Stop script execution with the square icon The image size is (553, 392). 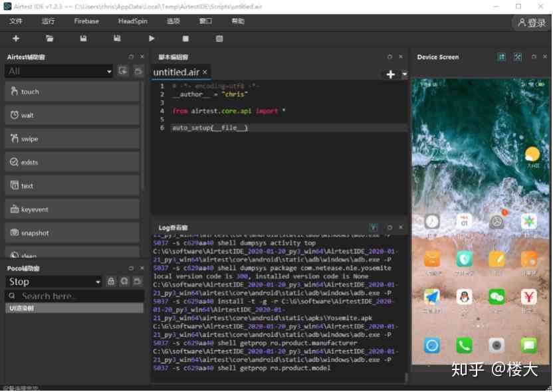click(x=185, y=39)
